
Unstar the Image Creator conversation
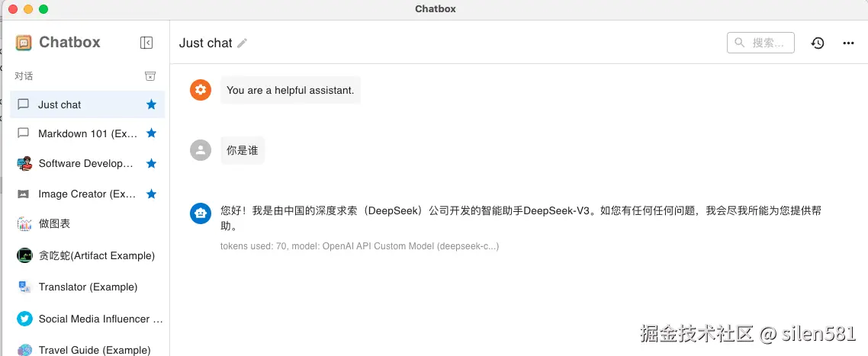point(151,194)
